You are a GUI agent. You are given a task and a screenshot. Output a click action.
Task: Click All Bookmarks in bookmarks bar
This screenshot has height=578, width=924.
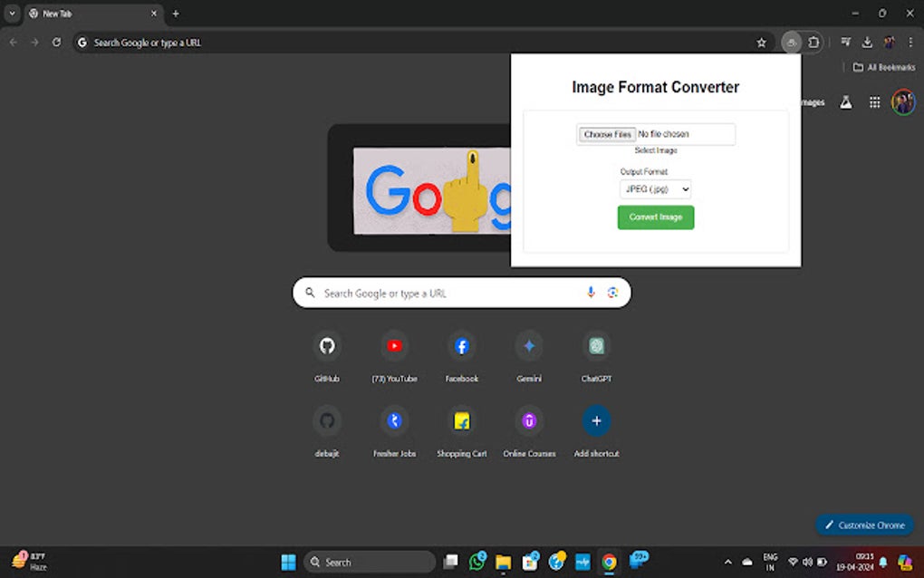(883, 67)
